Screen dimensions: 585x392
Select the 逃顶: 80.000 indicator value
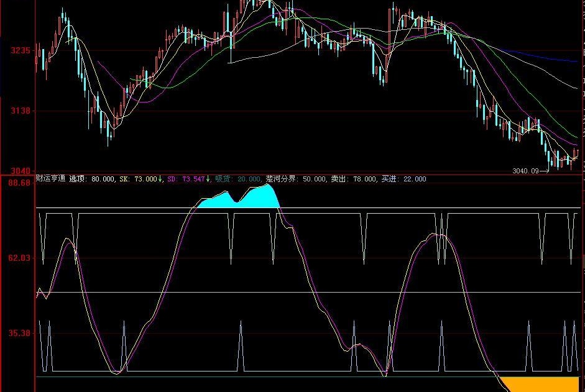pos(92,179)
